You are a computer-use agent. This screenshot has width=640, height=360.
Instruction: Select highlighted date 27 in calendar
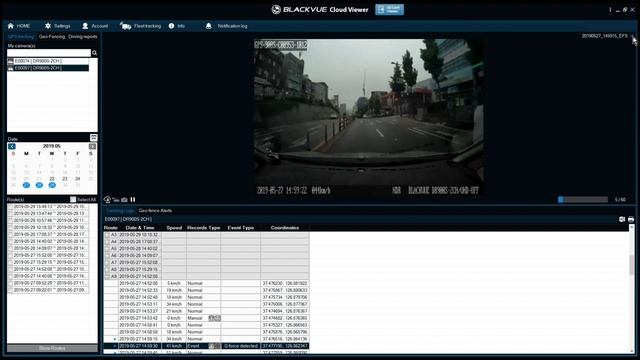click(26, 185)
